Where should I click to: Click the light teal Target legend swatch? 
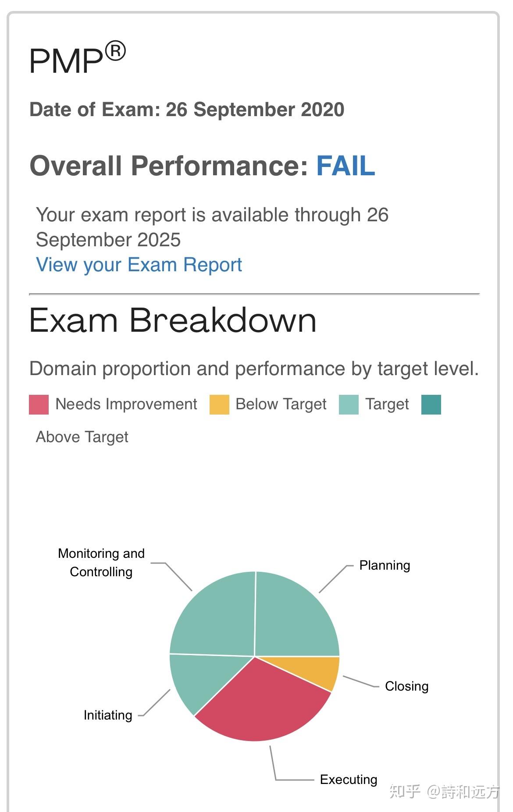pyautogui.click(x=349, y=404)
